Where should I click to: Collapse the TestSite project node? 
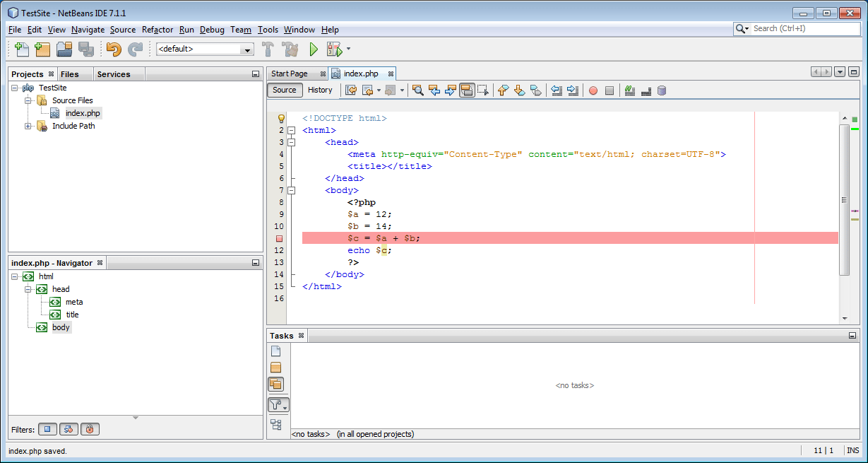(15, 88)
